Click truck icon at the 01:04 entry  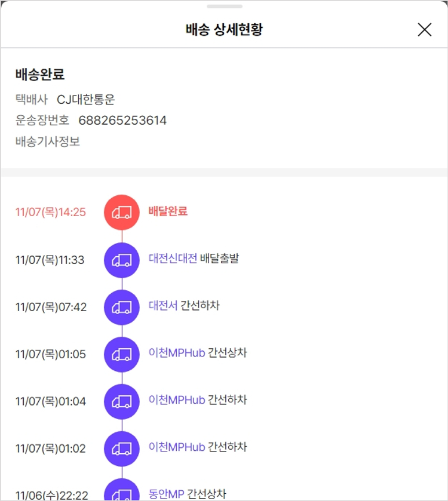point(122,401)
